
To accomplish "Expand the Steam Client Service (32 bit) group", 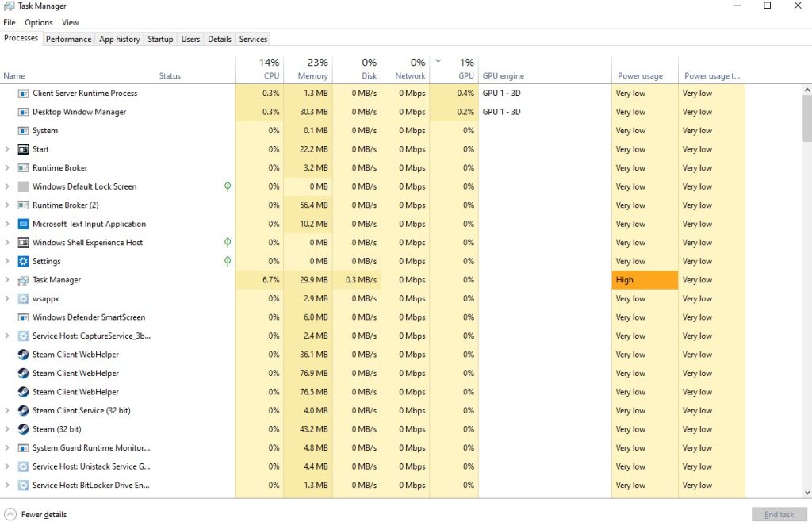I will point(6,410).
